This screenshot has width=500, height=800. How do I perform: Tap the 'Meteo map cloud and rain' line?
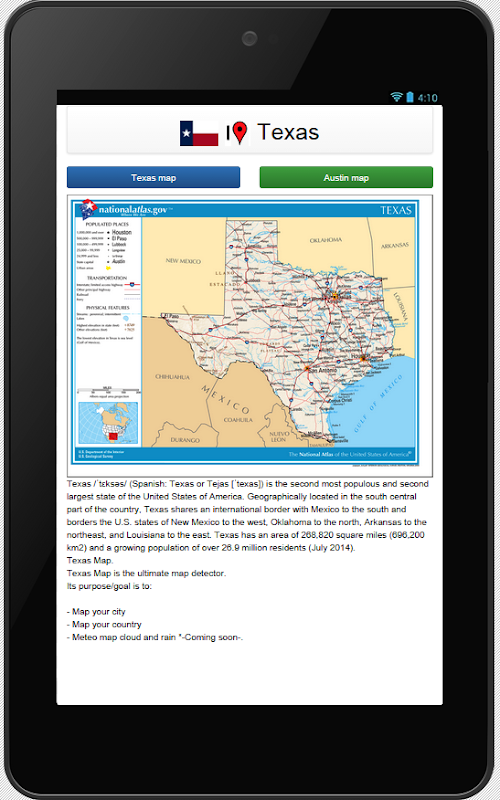[x=155, y=637]
